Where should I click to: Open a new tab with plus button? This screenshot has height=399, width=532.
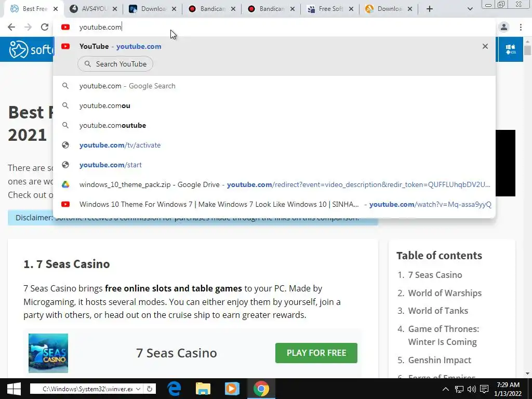coord(430,9)
